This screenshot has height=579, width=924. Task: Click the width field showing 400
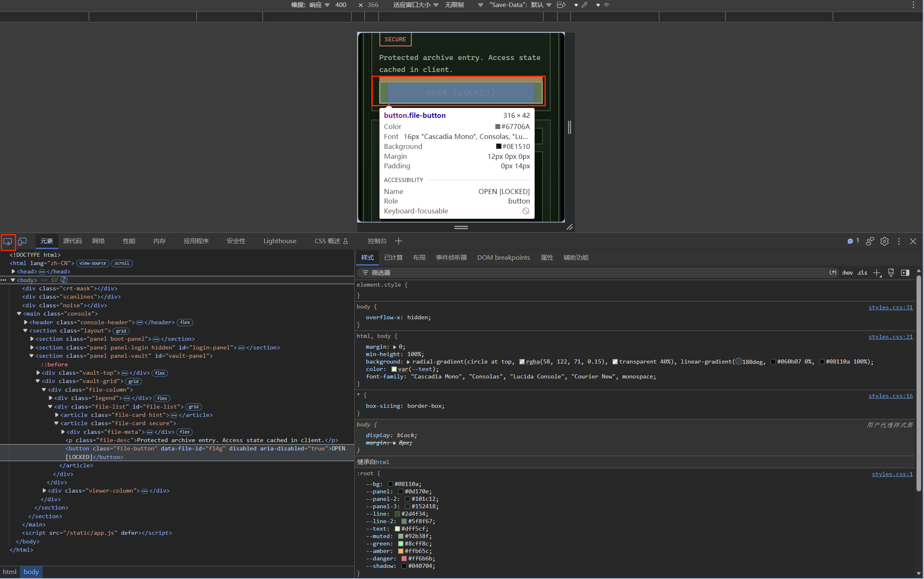[x=341, y=5]
